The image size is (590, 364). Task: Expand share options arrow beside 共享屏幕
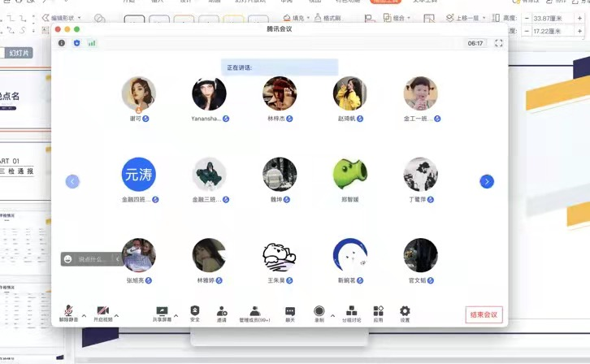[176, 315]
